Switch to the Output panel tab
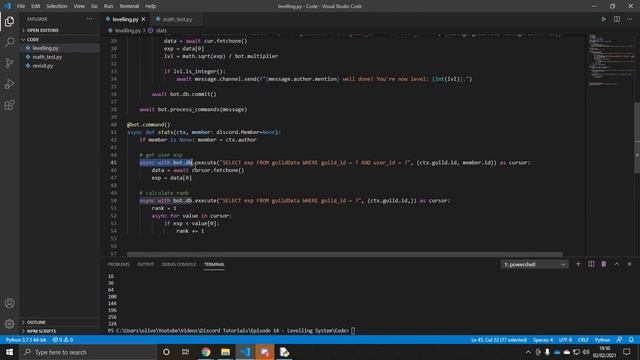640x360 pixels. (145, 264)
